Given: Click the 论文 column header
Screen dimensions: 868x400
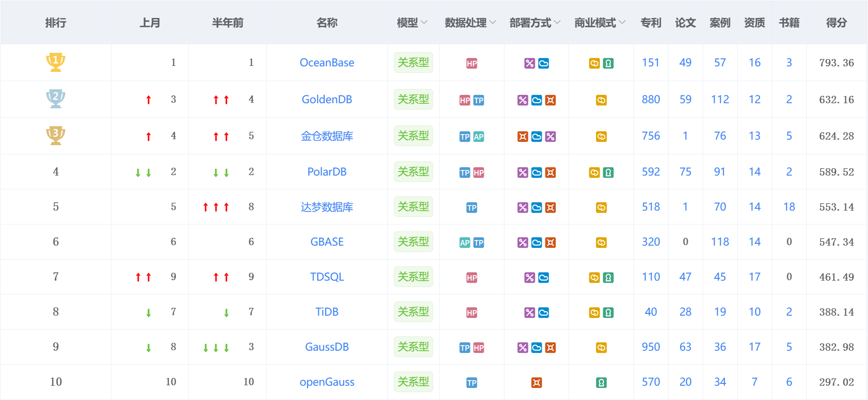Looking at the screenshot, I should click(686, 23).
